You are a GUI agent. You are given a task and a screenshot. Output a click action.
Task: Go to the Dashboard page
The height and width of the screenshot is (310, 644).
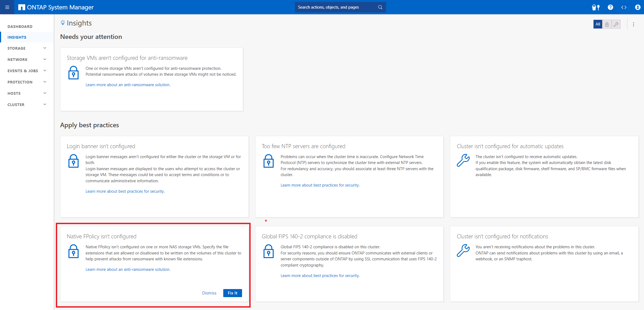point(20,27)
